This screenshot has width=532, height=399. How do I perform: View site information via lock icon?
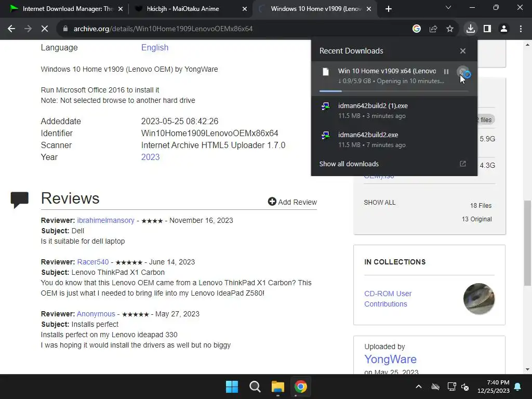[x=65, y=29]
